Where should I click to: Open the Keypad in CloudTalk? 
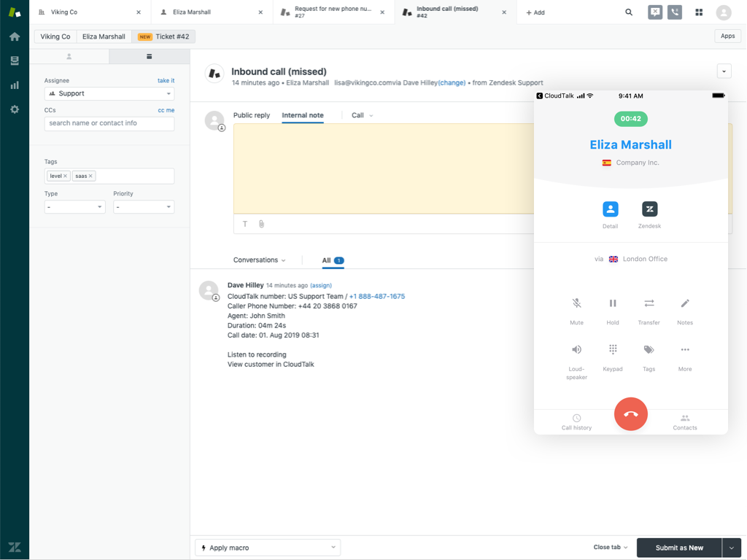pos(613,350)
